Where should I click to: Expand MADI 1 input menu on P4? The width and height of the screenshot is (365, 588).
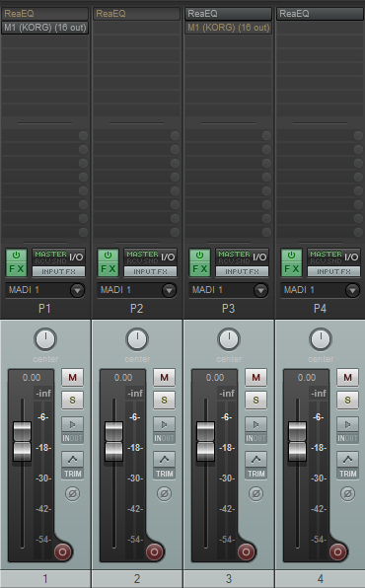320,290
